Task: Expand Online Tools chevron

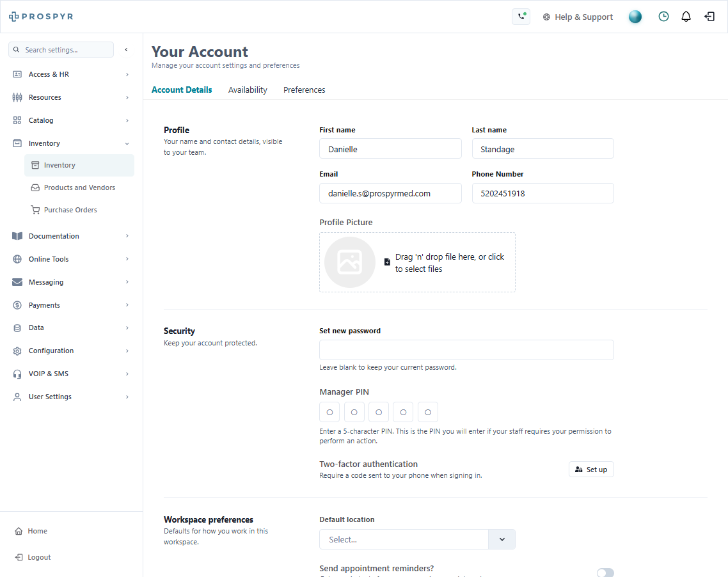Action: 127,259
